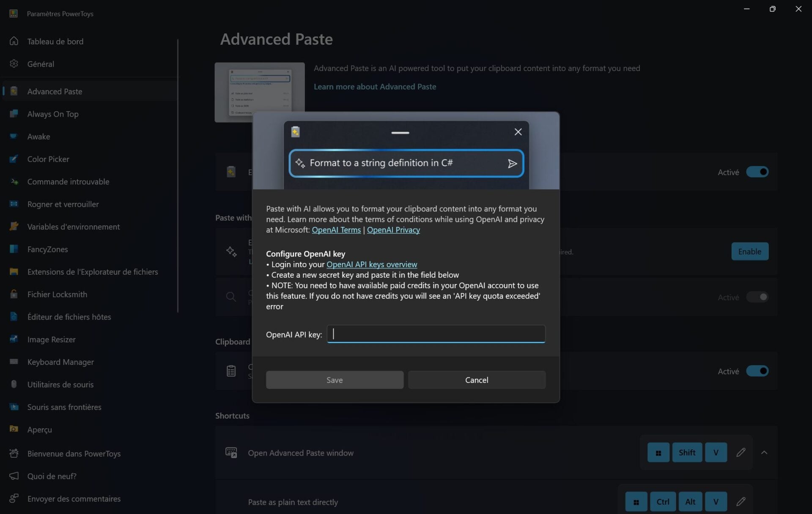812x514 pixels.
Task: Click the "Configure OpenAI key" heading
Action: coord(305,254)
